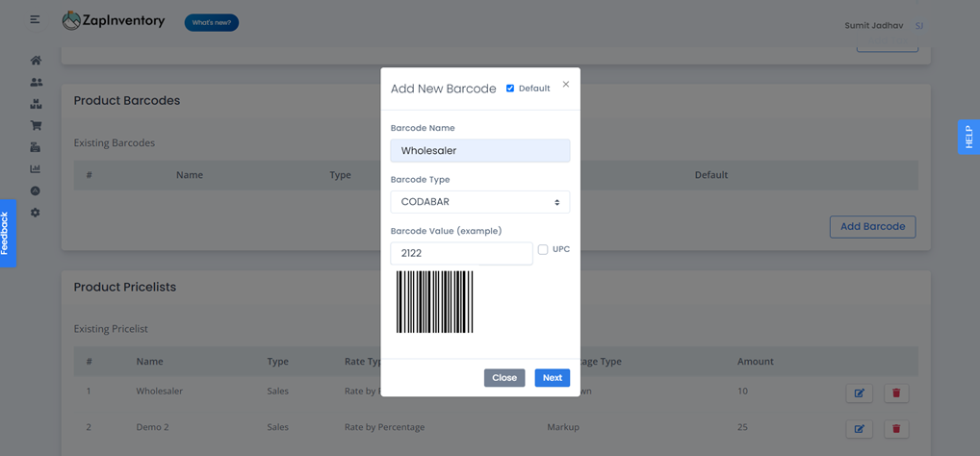Open the settings gear sidebar icon
Image resolution: width=980 pixels, height=456 pixels.
pyautogui.click(x=36, y=213)
